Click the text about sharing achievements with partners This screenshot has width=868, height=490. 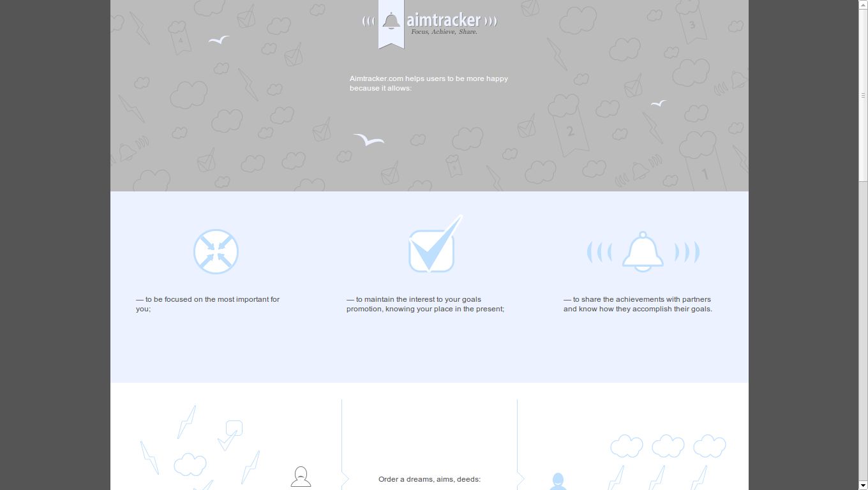637,304
